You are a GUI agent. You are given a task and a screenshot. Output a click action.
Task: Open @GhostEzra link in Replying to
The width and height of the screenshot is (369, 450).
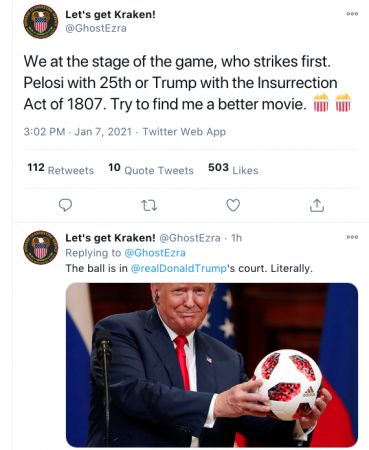coord(155,253)
